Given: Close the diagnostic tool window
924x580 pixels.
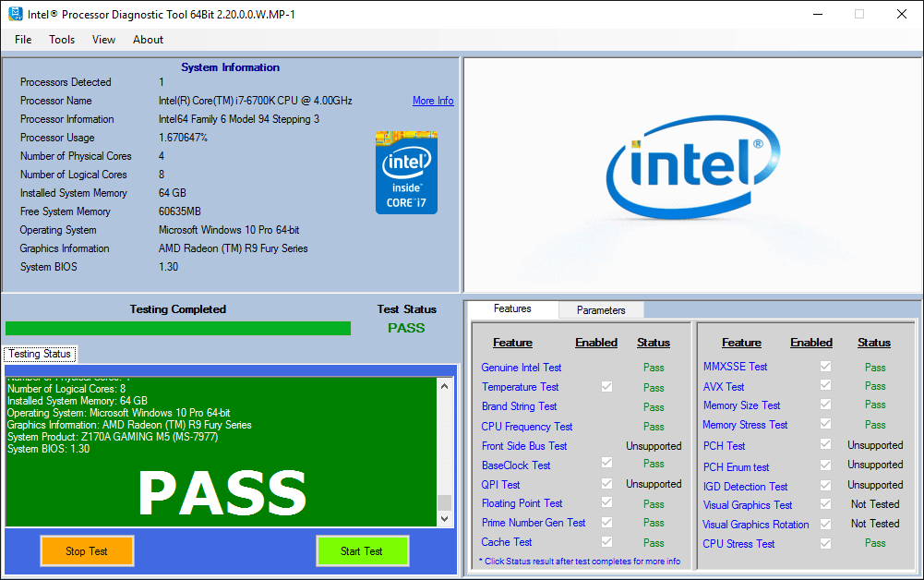Looking at the screenshot, I should [x=902, y=14].
